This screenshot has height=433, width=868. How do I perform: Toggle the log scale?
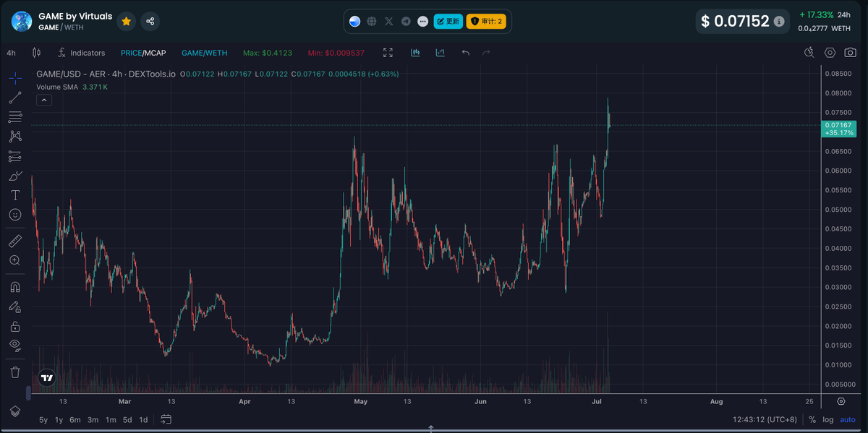click(x=828, y=419)
